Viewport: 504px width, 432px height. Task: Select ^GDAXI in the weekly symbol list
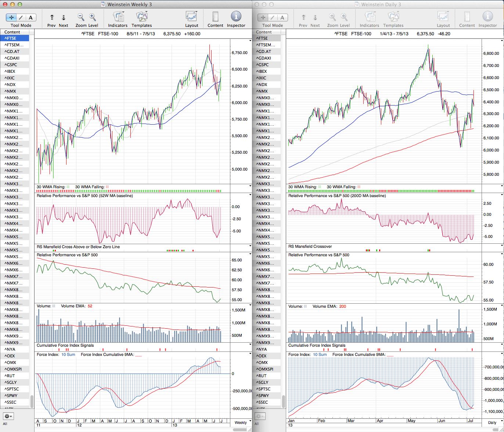(x=12, y=58)
